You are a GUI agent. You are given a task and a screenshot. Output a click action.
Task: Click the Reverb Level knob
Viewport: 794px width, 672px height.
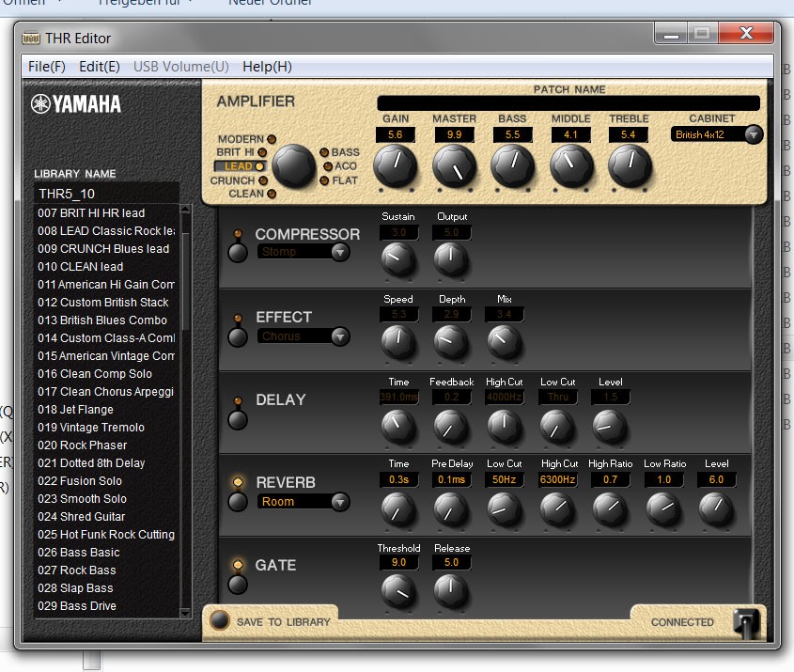tap(716, 508)
